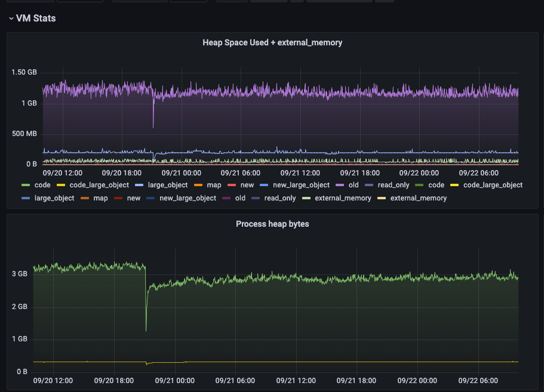Toggle the dark magenta old legend series
Viewport: 544px width, 392px height.
click(240, 198)
